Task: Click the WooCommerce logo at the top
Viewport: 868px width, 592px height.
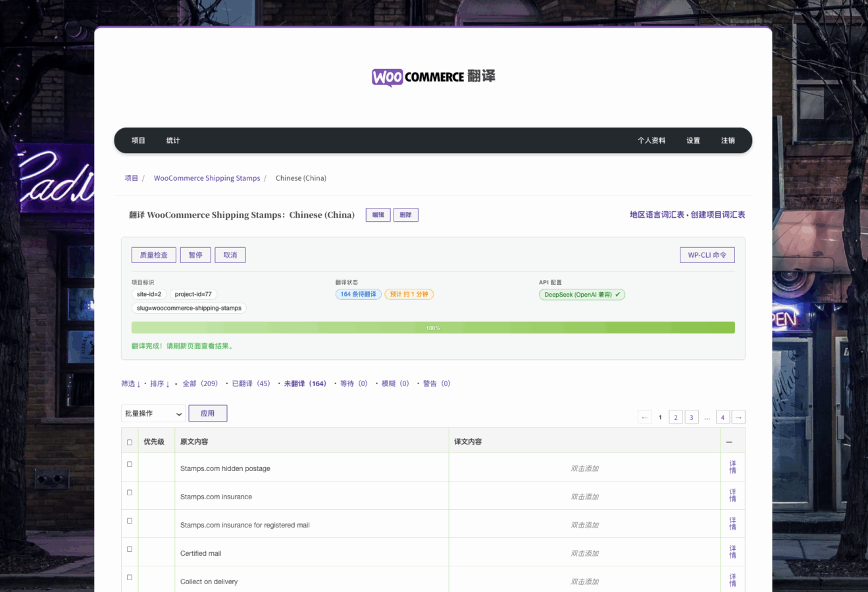Action: 433,77
